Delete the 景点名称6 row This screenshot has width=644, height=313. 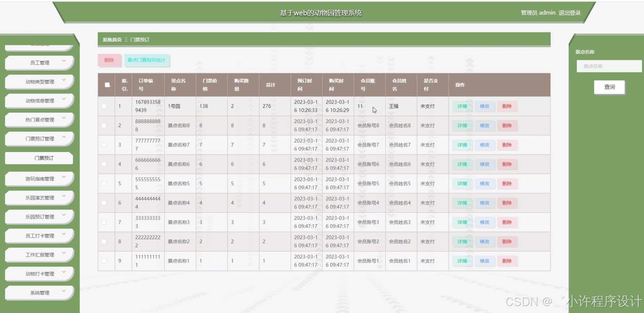[507, 164]
